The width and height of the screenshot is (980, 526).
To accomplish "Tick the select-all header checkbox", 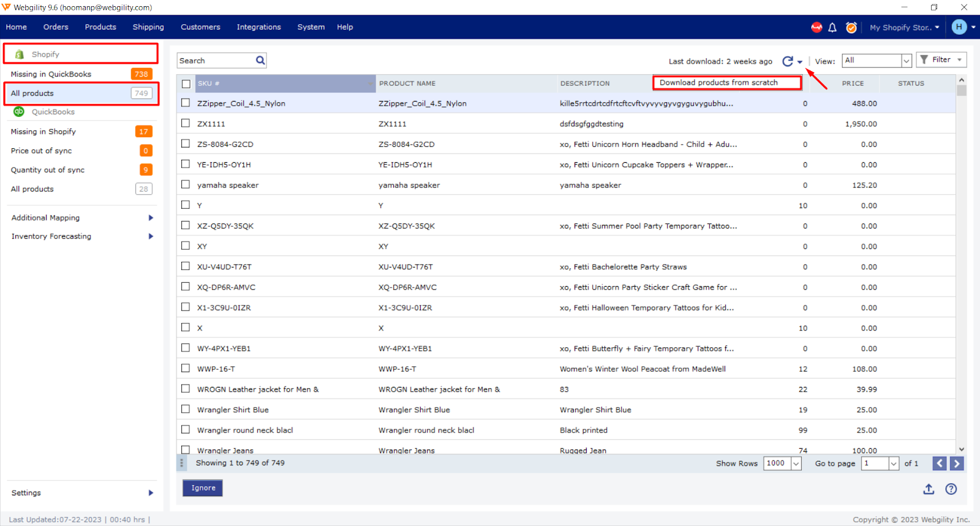I will pos(186,84).
